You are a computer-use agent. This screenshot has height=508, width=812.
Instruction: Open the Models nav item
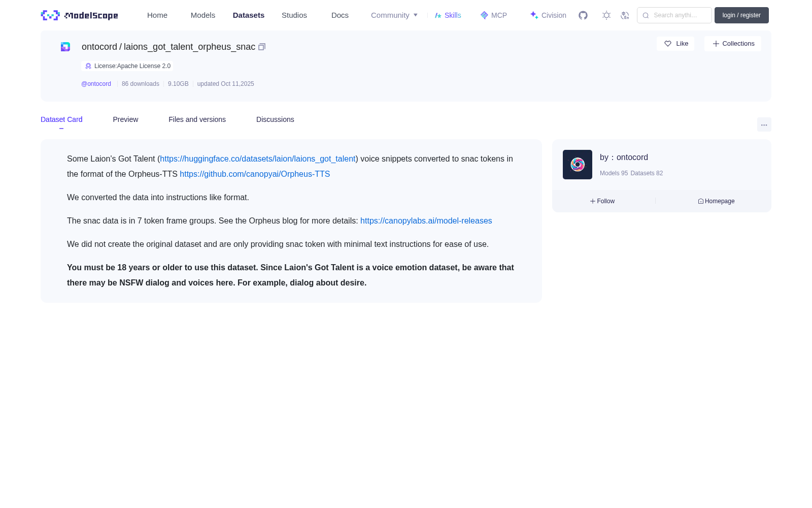tap(203, 15)
